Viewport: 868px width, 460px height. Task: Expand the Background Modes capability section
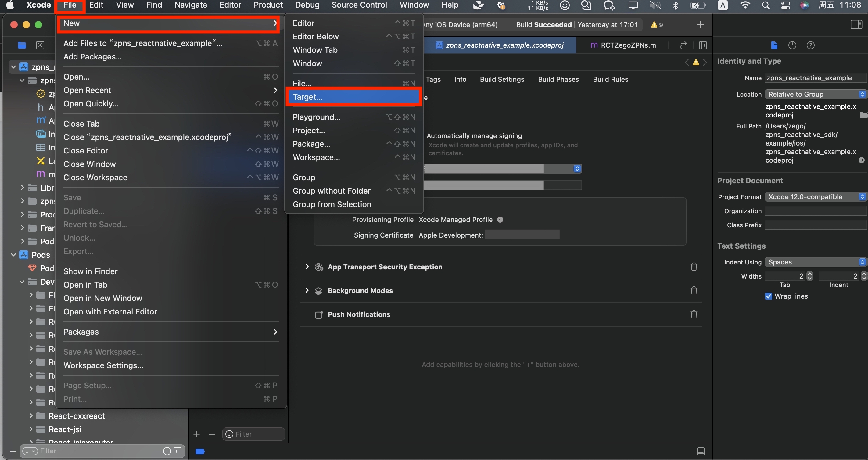tap(307, 290)
